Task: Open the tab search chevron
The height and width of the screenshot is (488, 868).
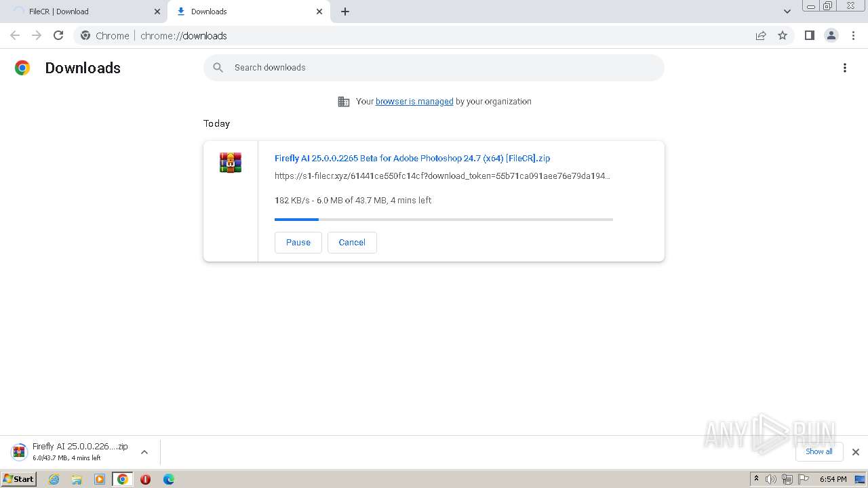Action: pyautogui.click(x=787, y=12)
